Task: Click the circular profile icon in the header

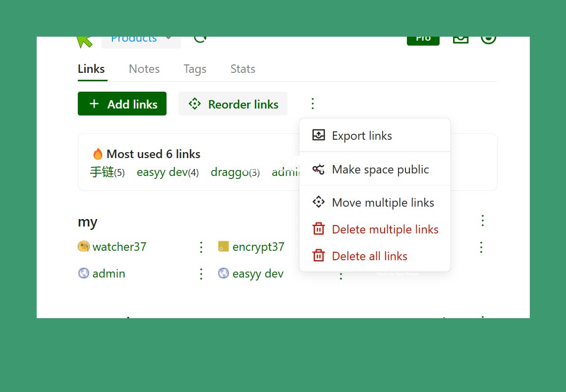Action: 488,40
